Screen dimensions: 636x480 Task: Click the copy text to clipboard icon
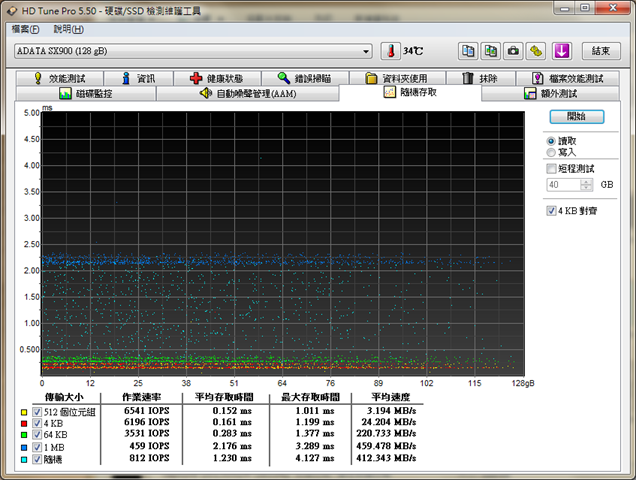pyautogui.click(x=468, y=51)
